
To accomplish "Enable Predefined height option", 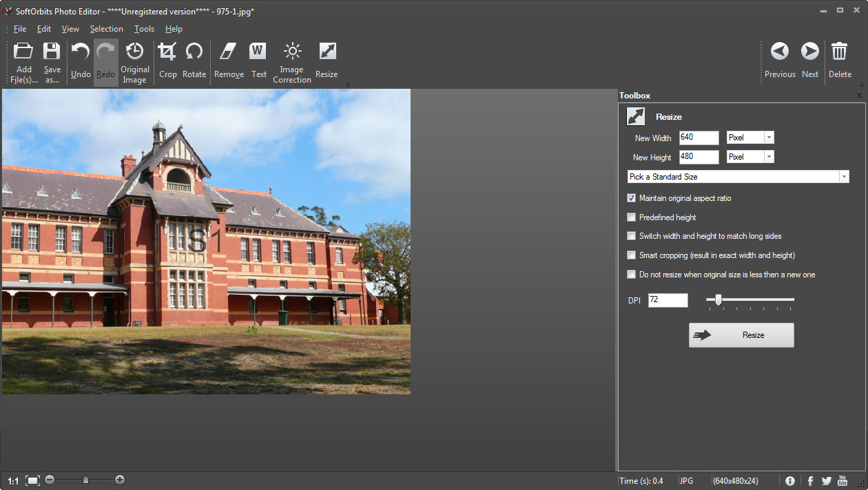I will click(x=631, y=217).
